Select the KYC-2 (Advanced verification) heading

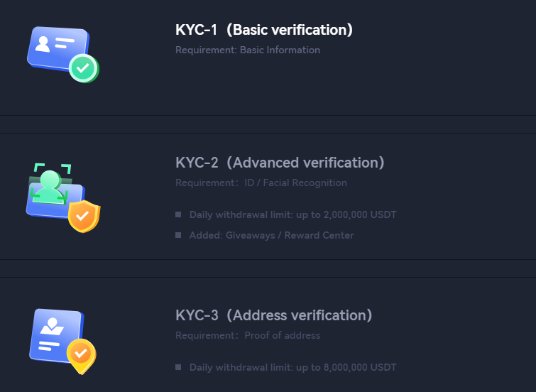pos(280,163)
